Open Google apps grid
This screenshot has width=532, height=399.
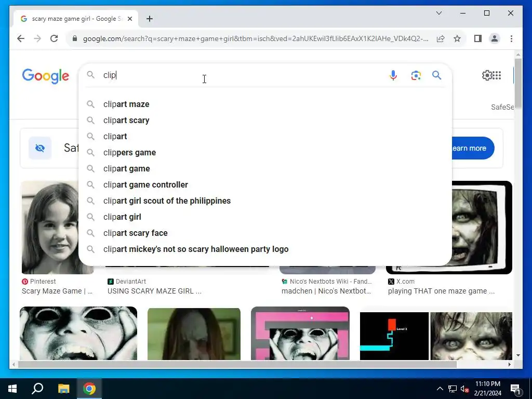point(497,75)
